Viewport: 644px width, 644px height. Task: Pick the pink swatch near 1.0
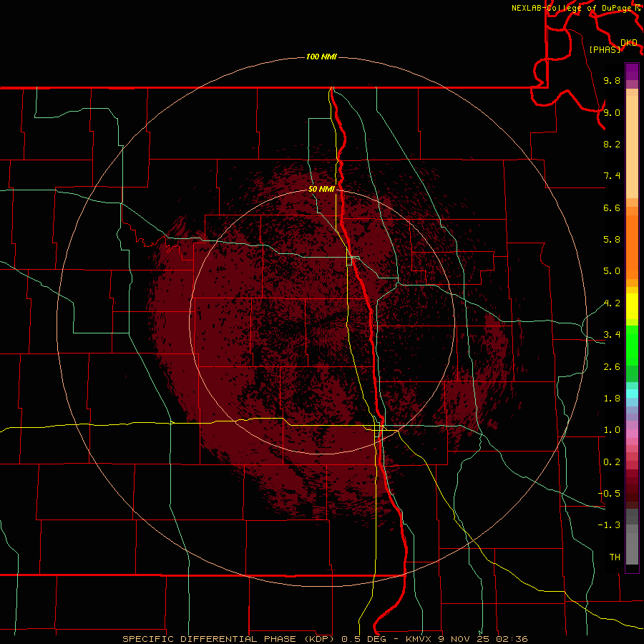tap(632, 434)
